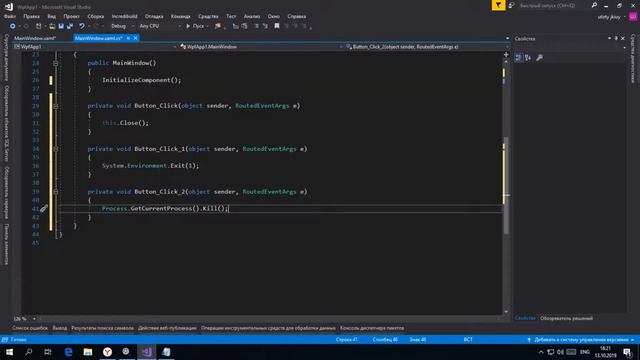Open the Справка menu
Image resolution: width=640 pixels, height=360 pixels.
click(x=297, y=16)
